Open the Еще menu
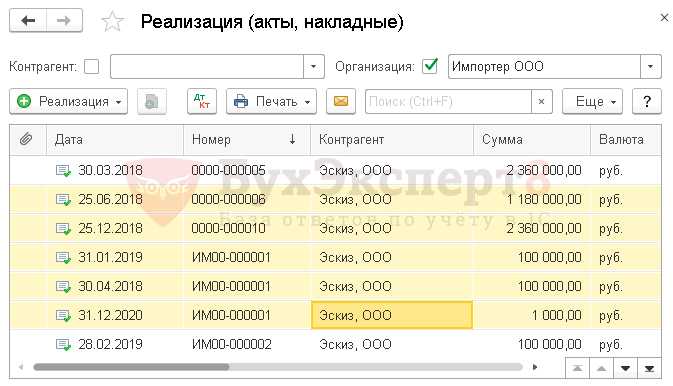This screenshot has height=386, width=673. 593,102
